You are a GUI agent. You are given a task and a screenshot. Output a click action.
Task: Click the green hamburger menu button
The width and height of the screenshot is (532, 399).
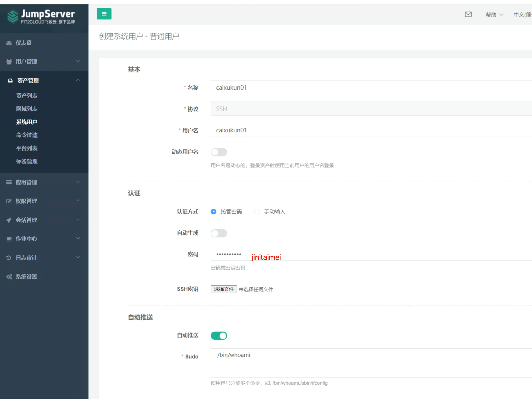[x=104, y=14]
